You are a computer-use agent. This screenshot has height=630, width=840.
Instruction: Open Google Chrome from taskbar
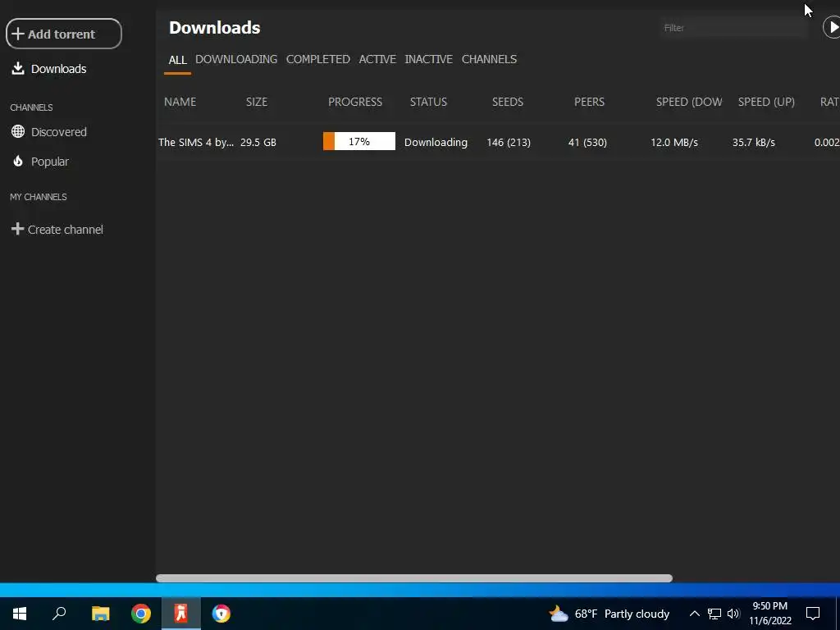(141, 614)
